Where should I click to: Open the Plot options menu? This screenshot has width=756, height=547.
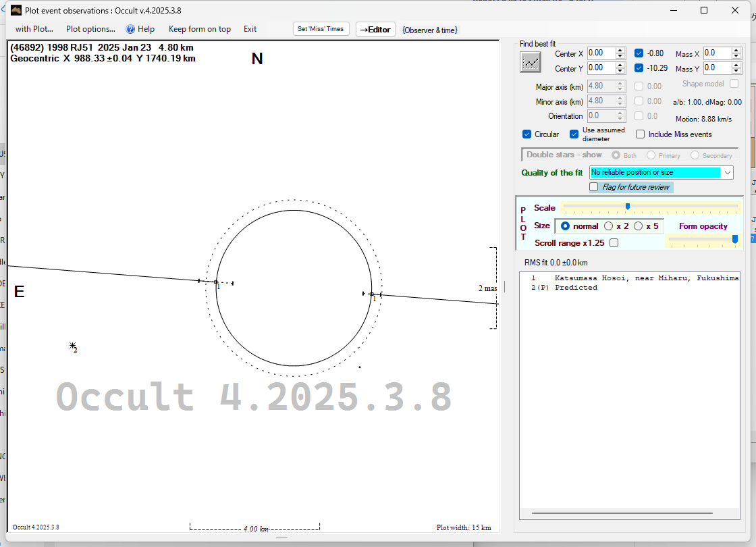tap(90, 29)
